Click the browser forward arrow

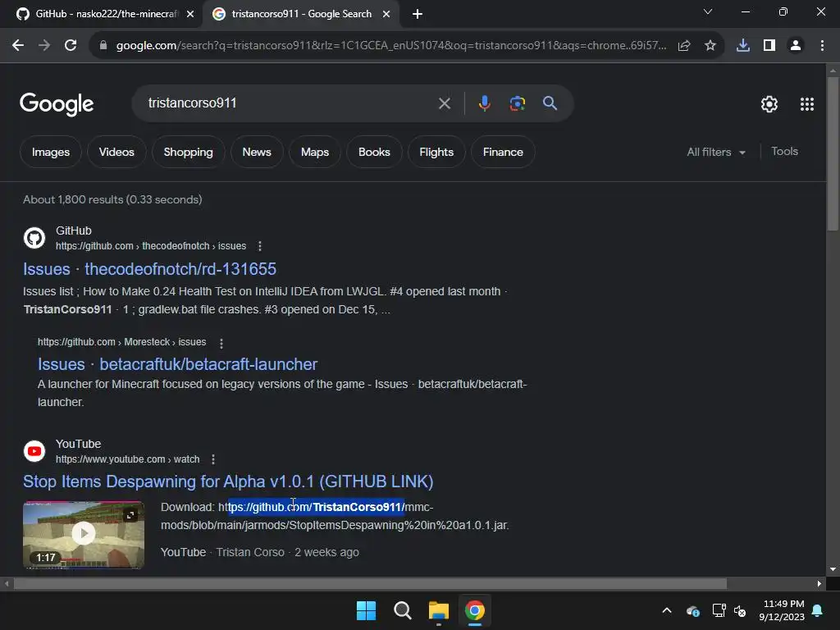pyautogui.click(x=44, y=46)
